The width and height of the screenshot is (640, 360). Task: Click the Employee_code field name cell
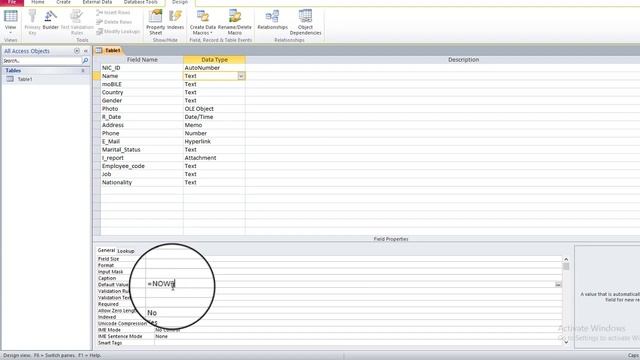142,166
